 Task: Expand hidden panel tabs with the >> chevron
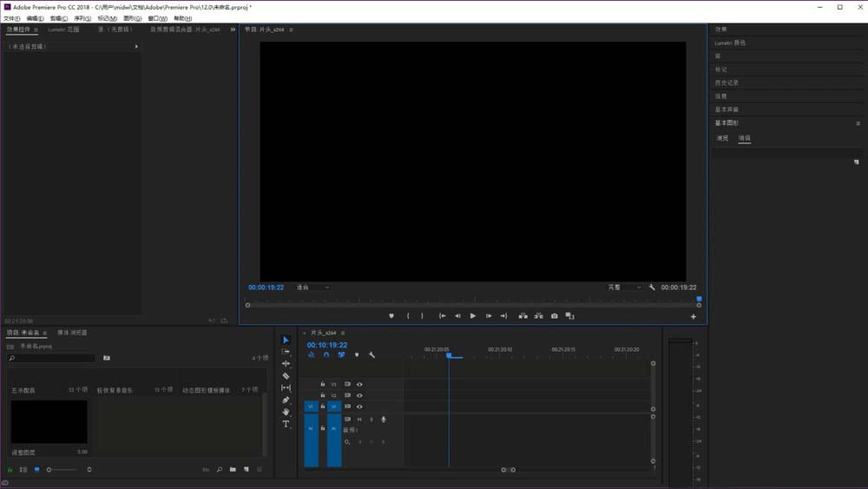coord(233,30)
